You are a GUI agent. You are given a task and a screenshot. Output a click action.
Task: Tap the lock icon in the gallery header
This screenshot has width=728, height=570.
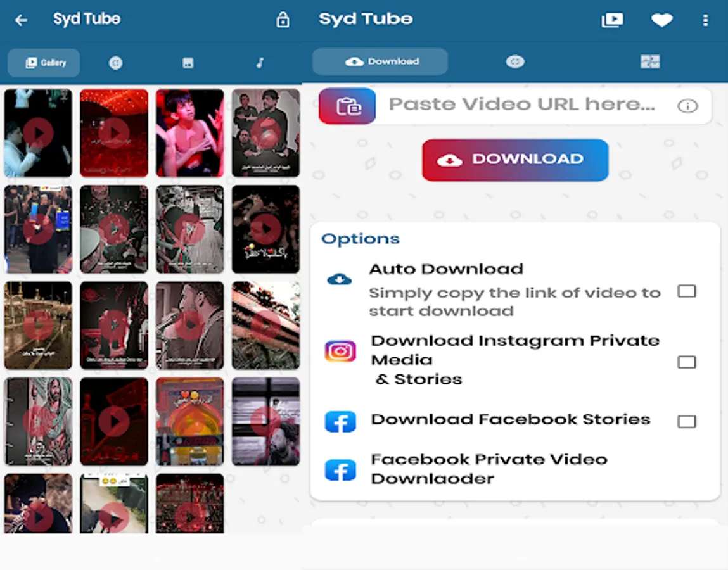[x=283, y=20]
